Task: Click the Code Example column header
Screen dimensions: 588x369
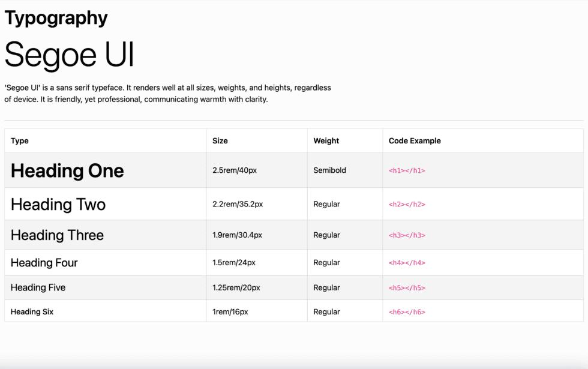Action: point(415,140)
